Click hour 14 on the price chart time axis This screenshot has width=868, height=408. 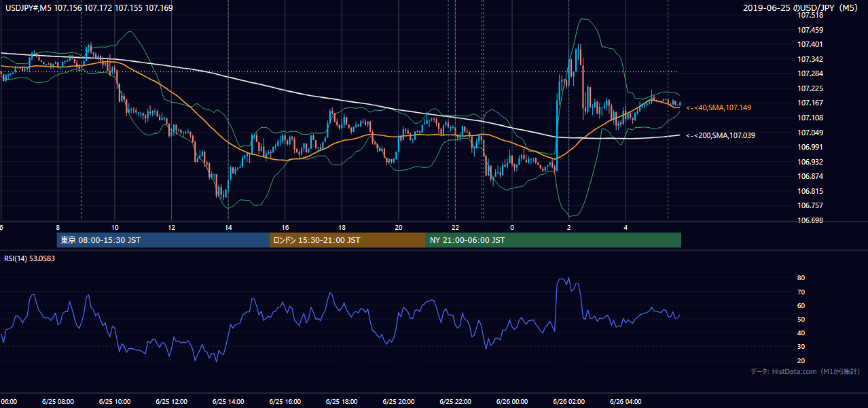[x=228, y=228]
